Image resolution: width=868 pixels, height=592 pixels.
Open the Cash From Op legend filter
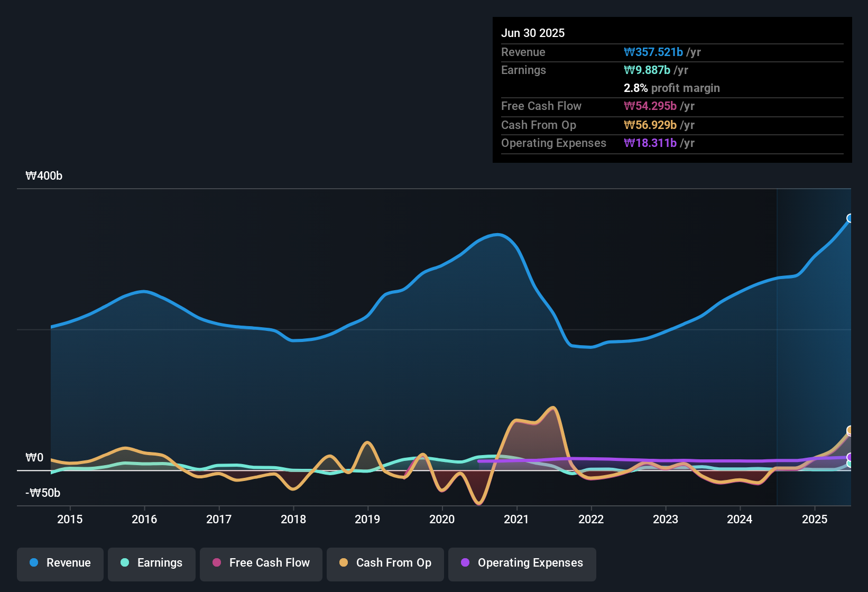385,563
